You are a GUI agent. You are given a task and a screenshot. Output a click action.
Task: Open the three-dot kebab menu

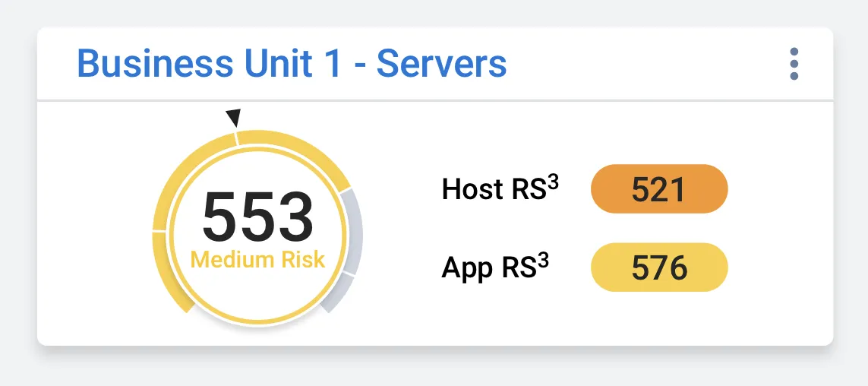[x=794, y=64]
